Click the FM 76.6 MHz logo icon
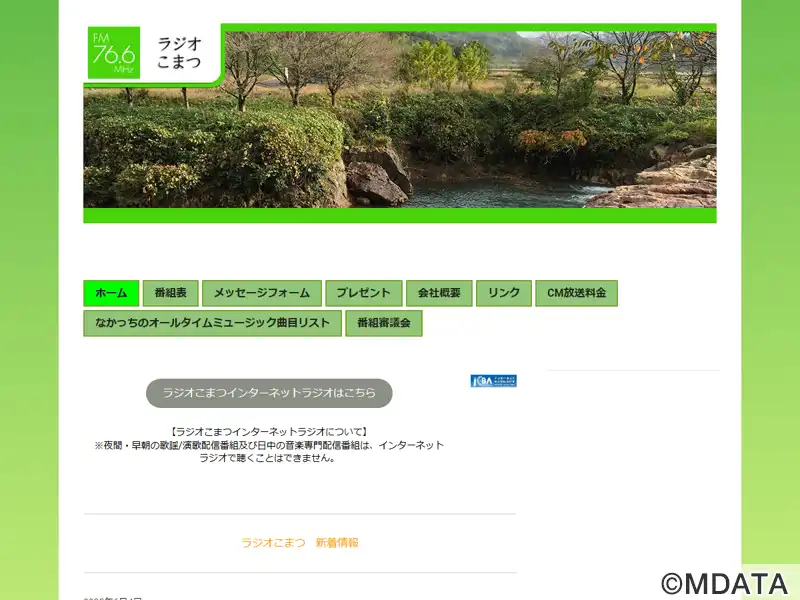The image size is (800, 600). (x=114, y=53)
